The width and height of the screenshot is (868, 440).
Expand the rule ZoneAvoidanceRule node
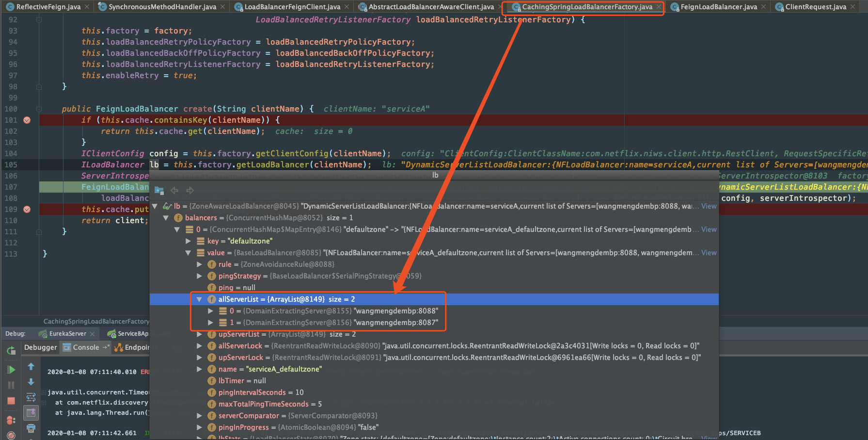[199, 264]
